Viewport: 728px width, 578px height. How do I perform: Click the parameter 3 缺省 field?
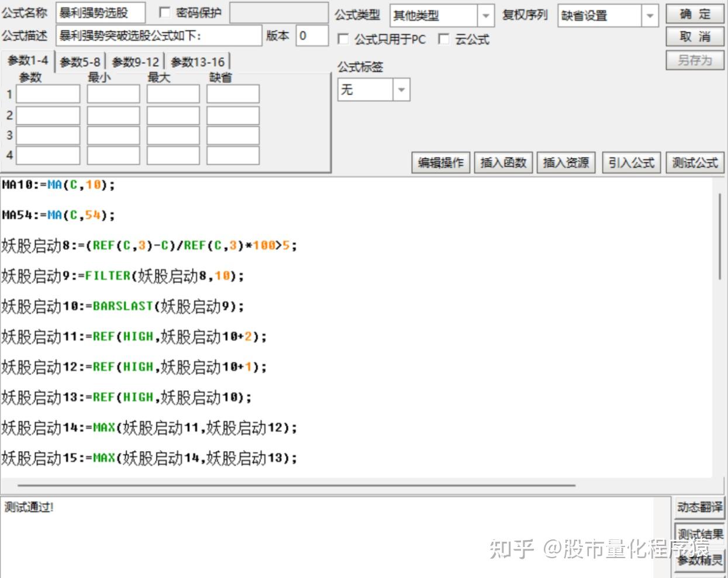(233, 135)
